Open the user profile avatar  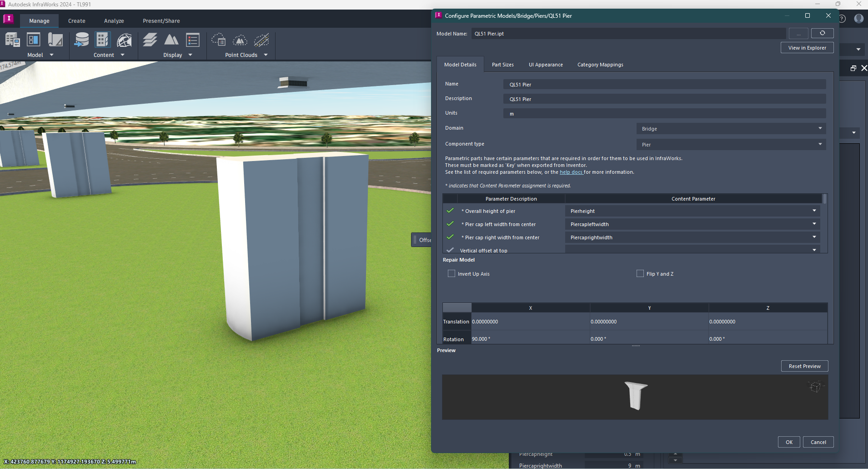(858, 19)
